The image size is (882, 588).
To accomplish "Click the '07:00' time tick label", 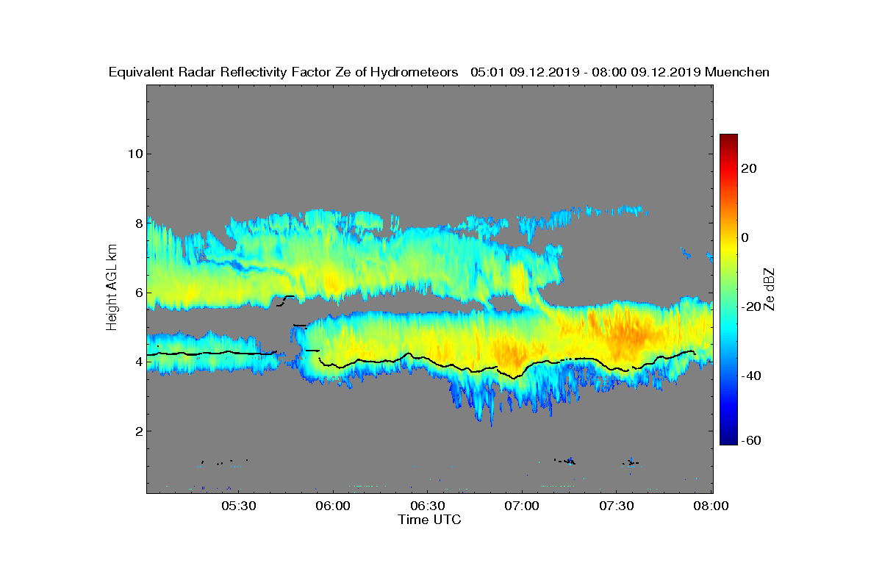I will tap(523, 506).
